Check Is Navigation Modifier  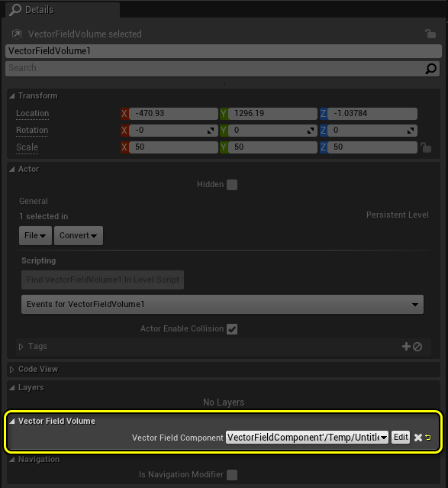232,475
